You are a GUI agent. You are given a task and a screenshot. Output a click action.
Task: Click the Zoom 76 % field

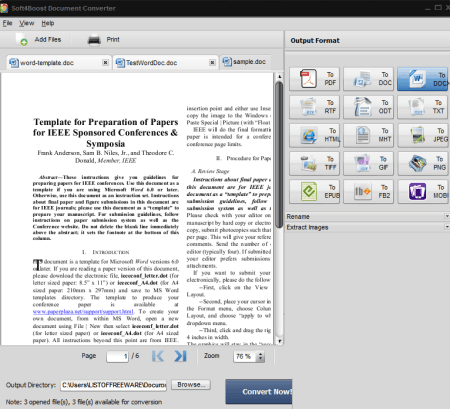[x=245, y=357]
